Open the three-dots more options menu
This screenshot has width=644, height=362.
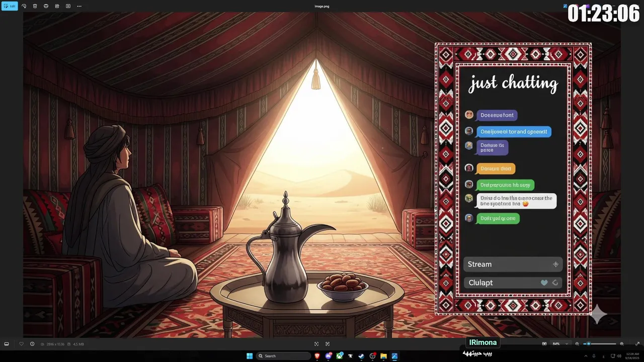[79, 6]
